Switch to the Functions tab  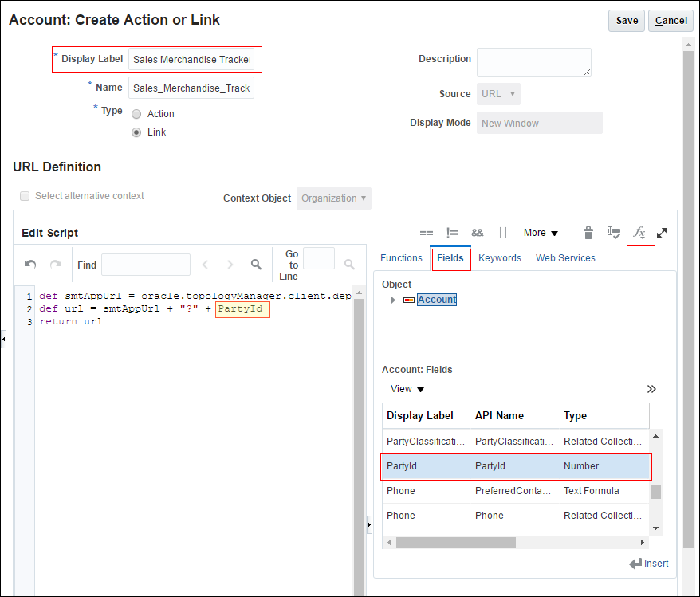coord(401,258)
